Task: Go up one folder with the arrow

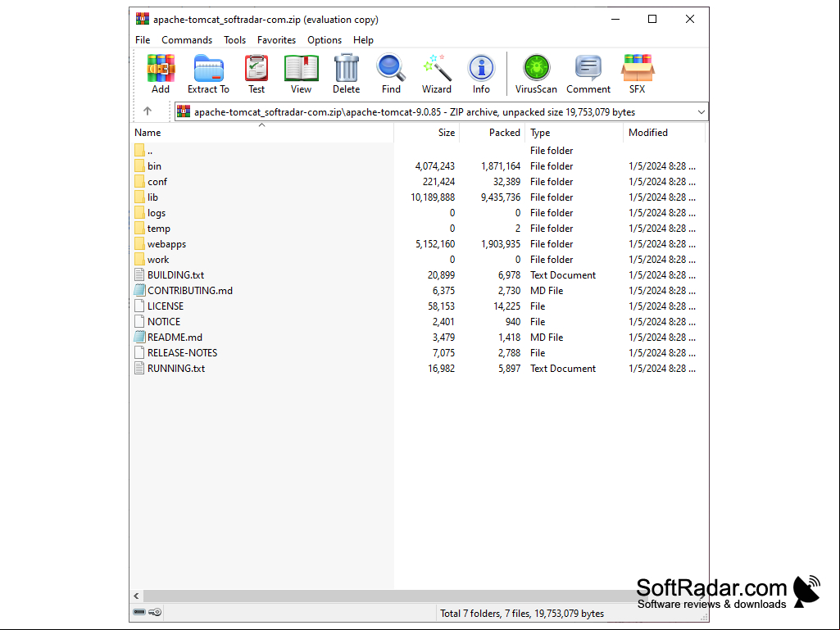Action: [148, 111]
